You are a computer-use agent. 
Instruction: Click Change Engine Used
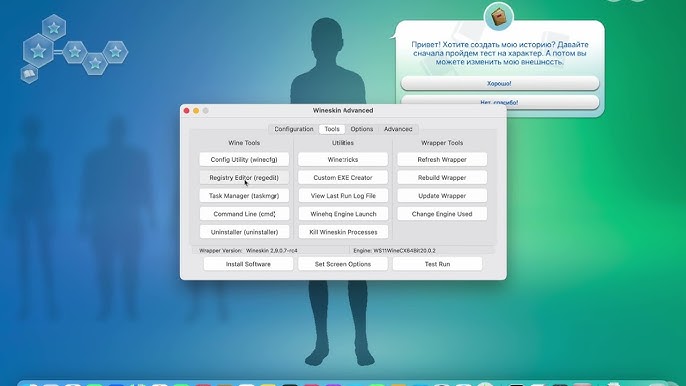442,214
